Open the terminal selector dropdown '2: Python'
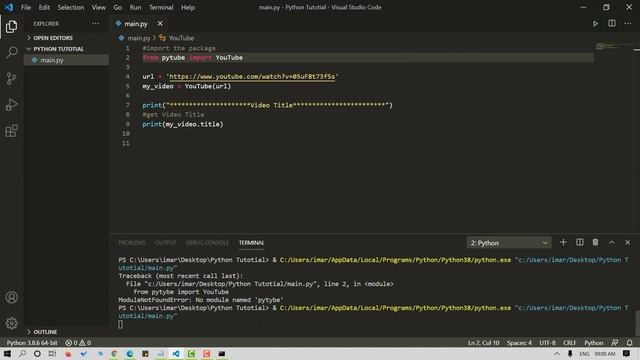The height and width of the screenshot is (360, 640). click(509, 243)
